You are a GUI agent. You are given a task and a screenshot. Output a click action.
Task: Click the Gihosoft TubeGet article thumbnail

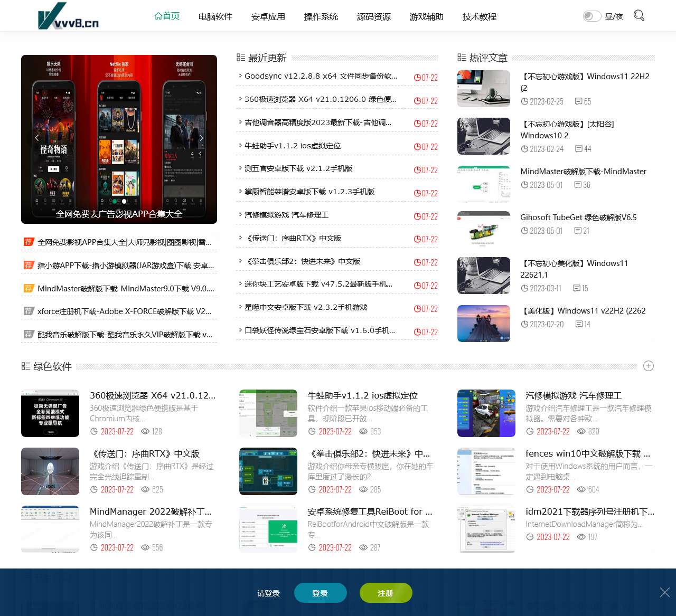point(483,230)
